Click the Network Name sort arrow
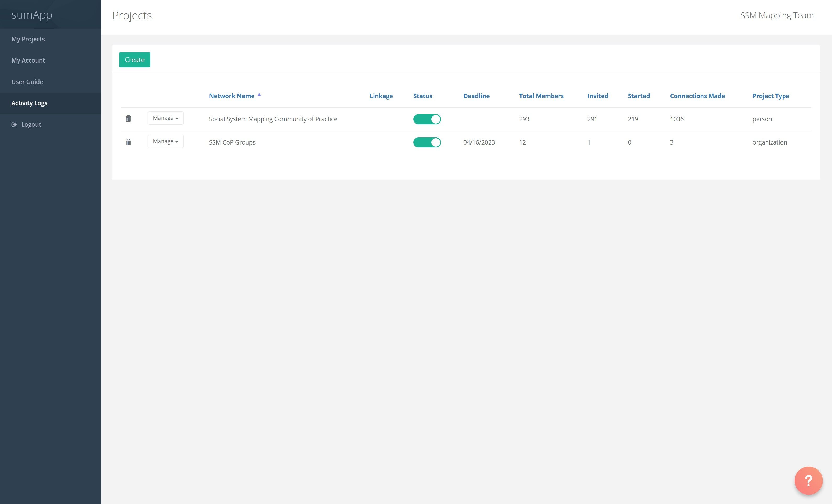Image resolution: width=832 pixels, height=504 pixels. (259, 95)
